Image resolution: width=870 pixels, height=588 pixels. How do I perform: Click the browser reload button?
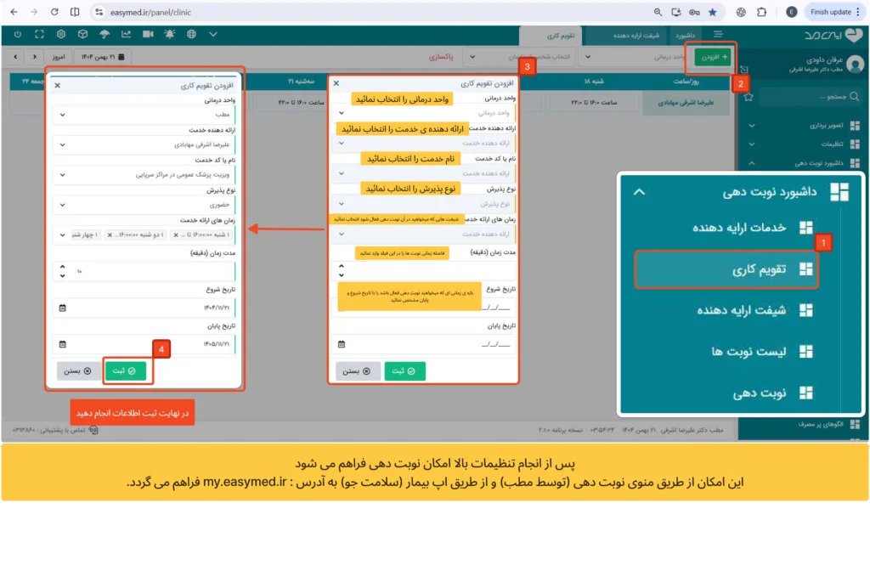(54, 12)
